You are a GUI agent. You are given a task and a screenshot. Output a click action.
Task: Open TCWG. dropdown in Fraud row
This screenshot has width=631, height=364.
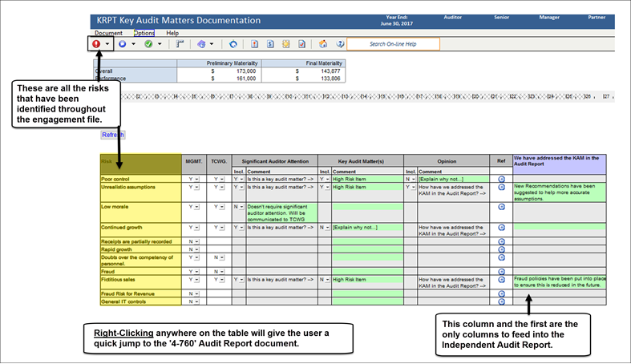click(x=222, y=272)
